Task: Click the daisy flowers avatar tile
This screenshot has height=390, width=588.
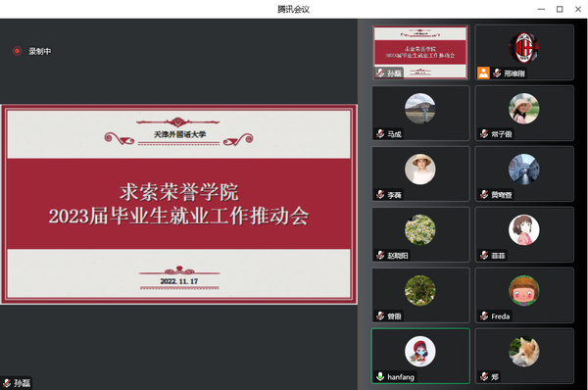Action: [420, 234]
